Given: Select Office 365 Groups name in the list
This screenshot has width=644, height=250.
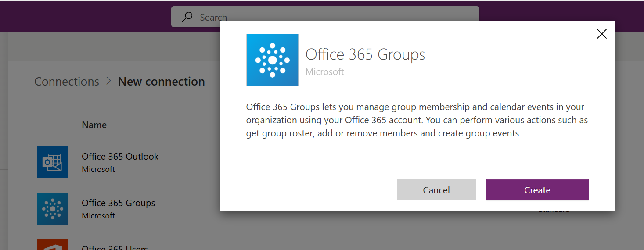Looking at the screenshot, I should tap(118, 203).
